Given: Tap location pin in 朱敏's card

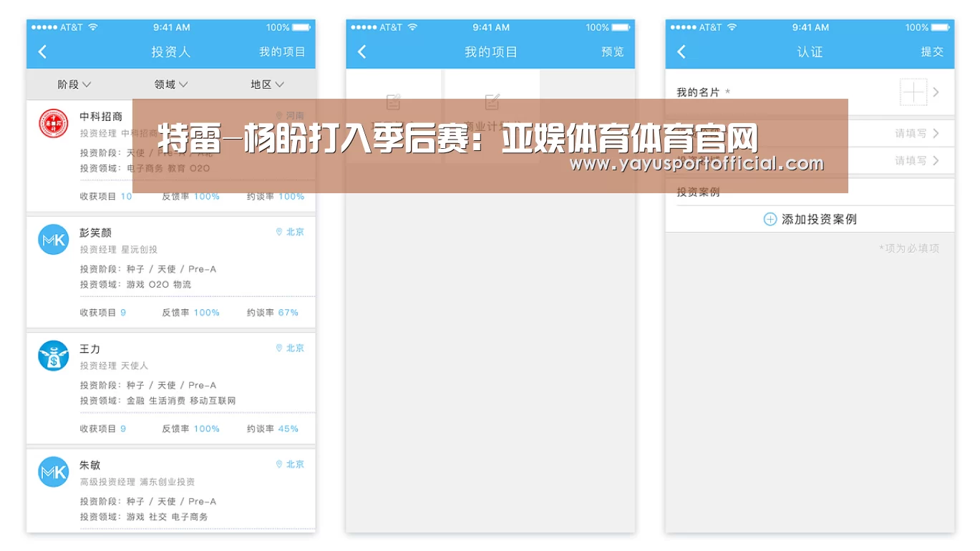Looking at the screenshot, I should (279, 464).
